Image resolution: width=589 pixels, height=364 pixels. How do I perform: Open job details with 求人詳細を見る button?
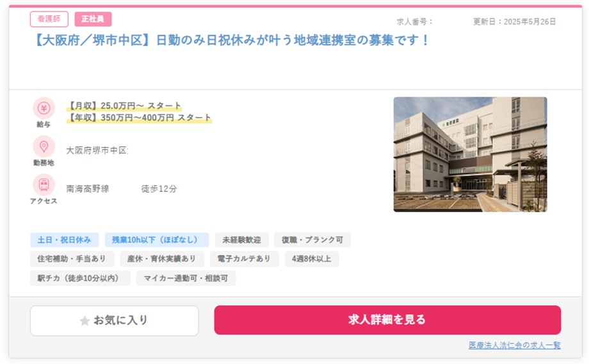[387, 320]
